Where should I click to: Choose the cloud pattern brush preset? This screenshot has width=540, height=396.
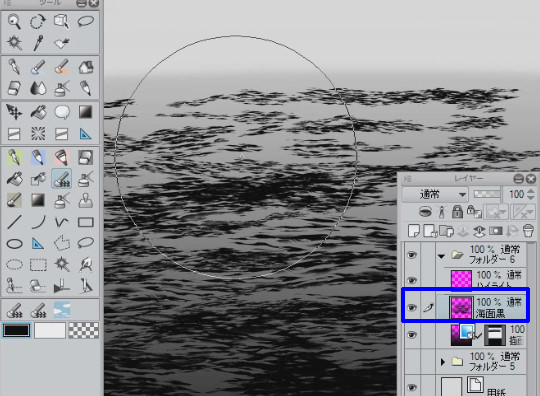click(x=62, y=310)
